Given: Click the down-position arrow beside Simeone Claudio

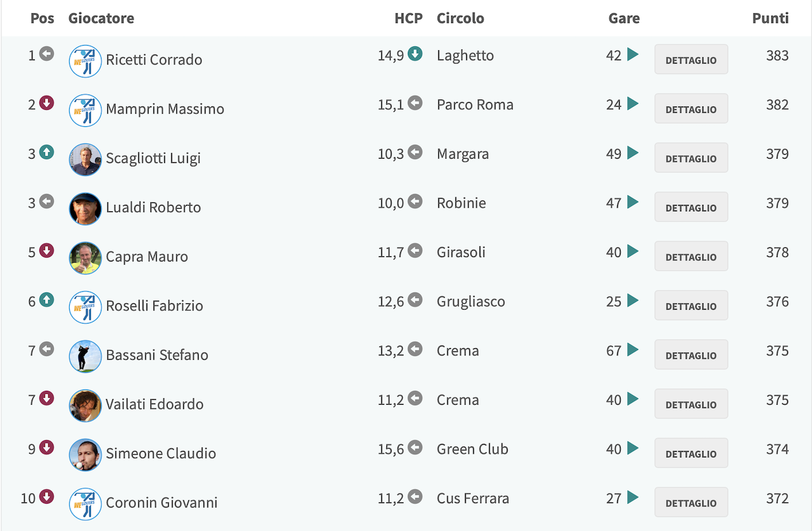Looking at the screenshot, I should point(47,447).
